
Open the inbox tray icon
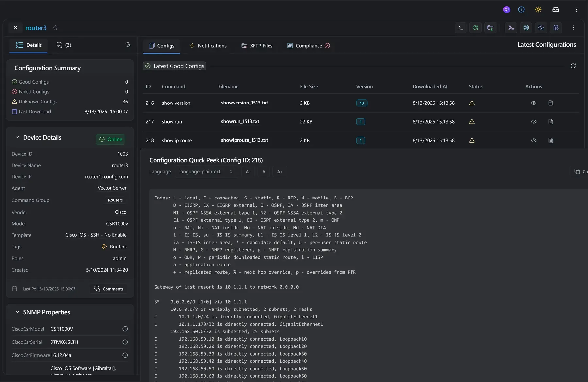coord(556,9)
